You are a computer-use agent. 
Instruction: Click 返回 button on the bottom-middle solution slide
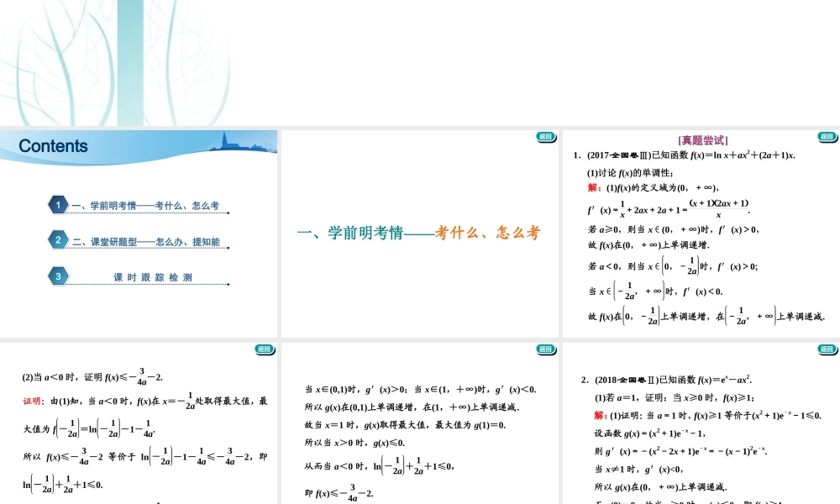pyautogui.click(x=545, y=349)
